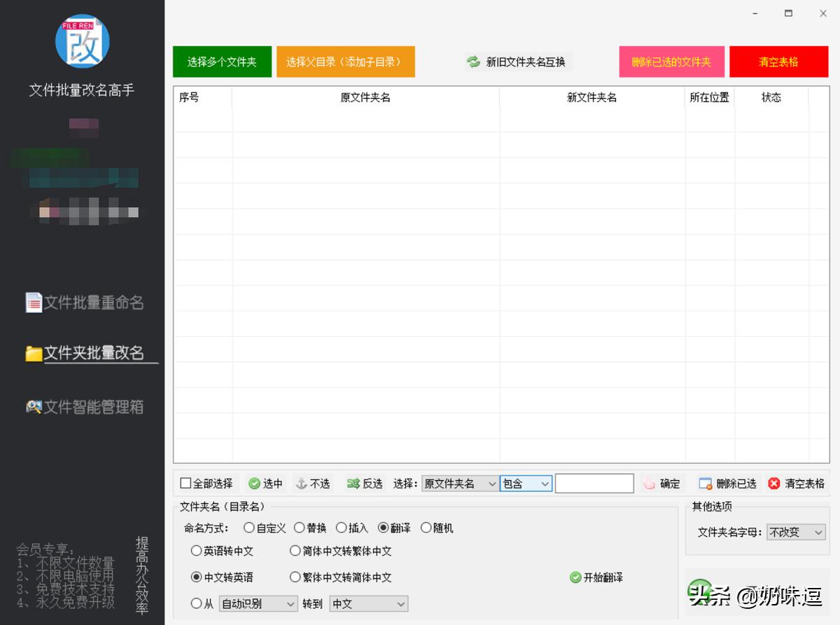Switch to the 文件批量重命名 section
This screenshot has height=625, width=840.
(83, 302)
